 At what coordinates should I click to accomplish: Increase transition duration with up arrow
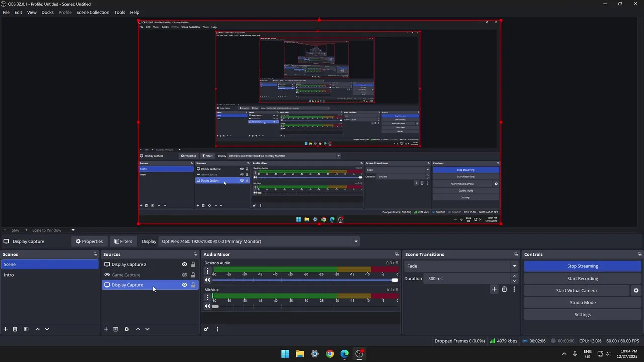click(x=514, y=276)
